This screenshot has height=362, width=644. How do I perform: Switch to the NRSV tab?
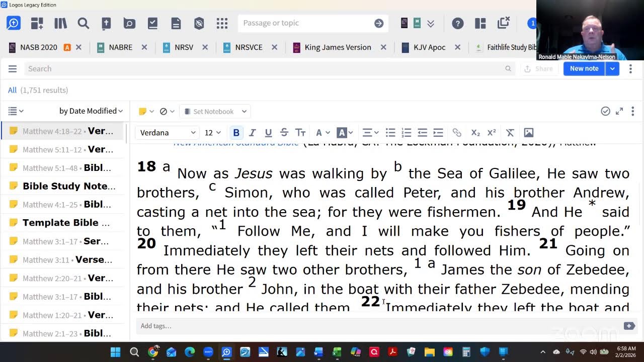(x=184, y=47)
